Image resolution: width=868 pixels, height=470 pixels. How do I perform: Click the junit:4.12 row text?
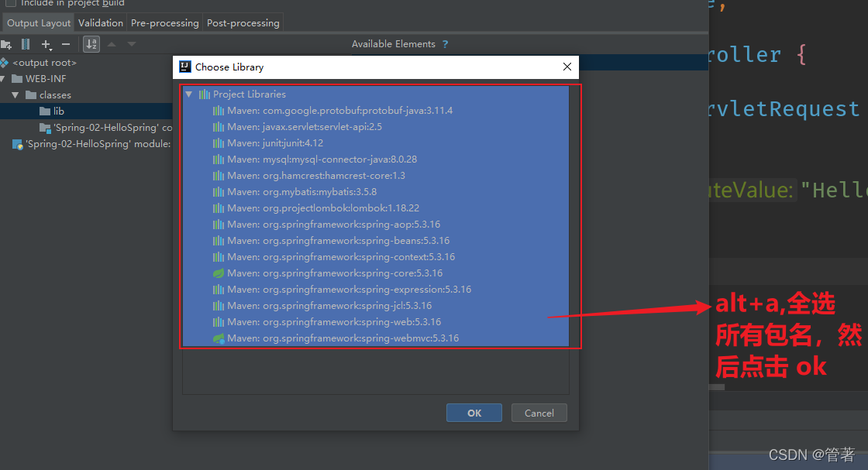(275, 143)
